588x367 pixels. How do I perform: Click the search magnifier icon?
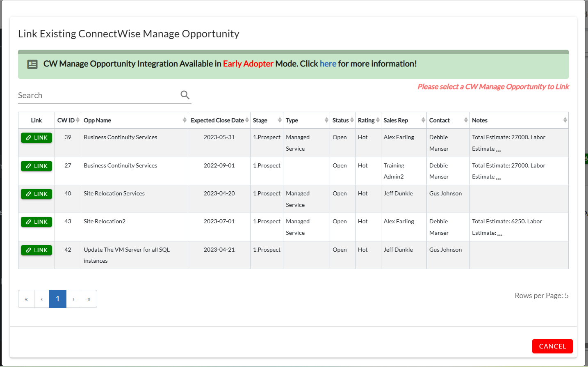(185, 95)
